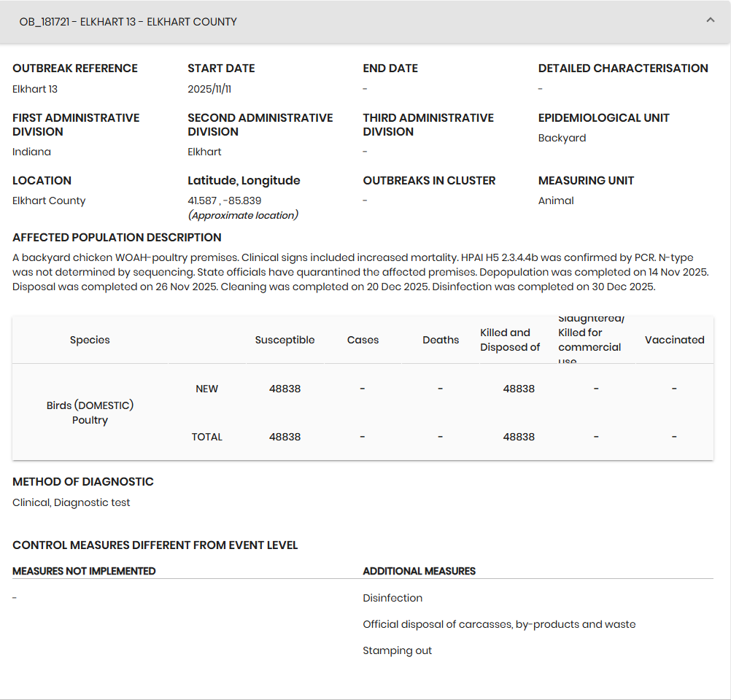
Task: Click the Killed and Disposed of header
Action: tap(510, 340)
